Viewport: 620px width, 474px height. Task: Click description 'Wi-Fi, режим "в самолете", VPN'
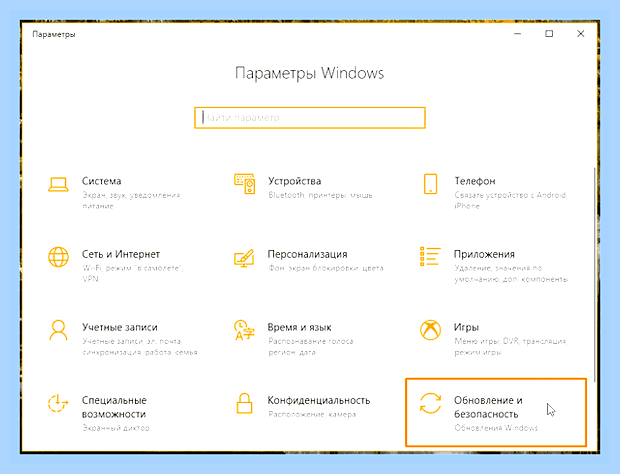132,274
